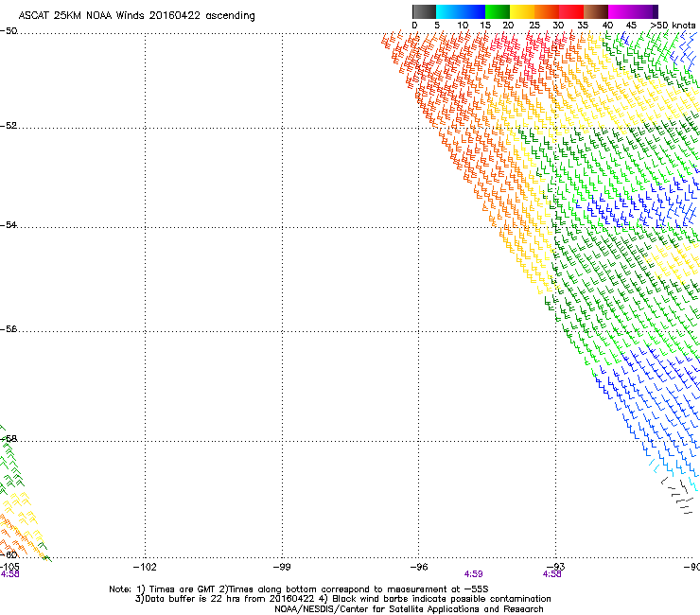
Task: Click the "-93" longitude axis label
Action: [x=556, y=567]
